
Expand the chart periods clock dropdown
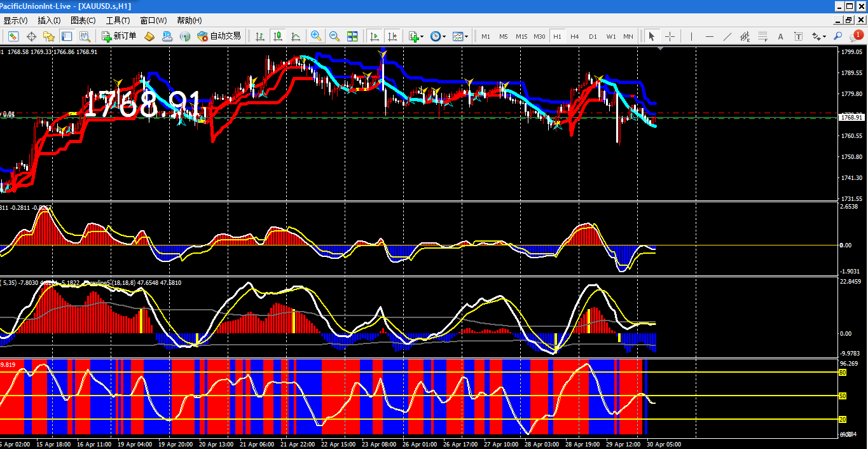(x=438, y=36)
